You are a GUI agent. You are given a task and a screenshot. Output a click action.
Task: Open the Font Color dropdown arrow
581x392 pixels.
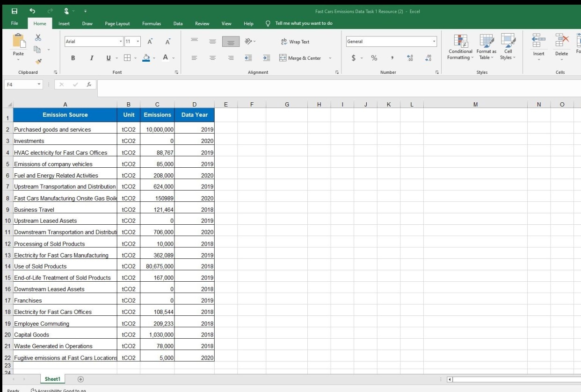(x=174, y=58)
